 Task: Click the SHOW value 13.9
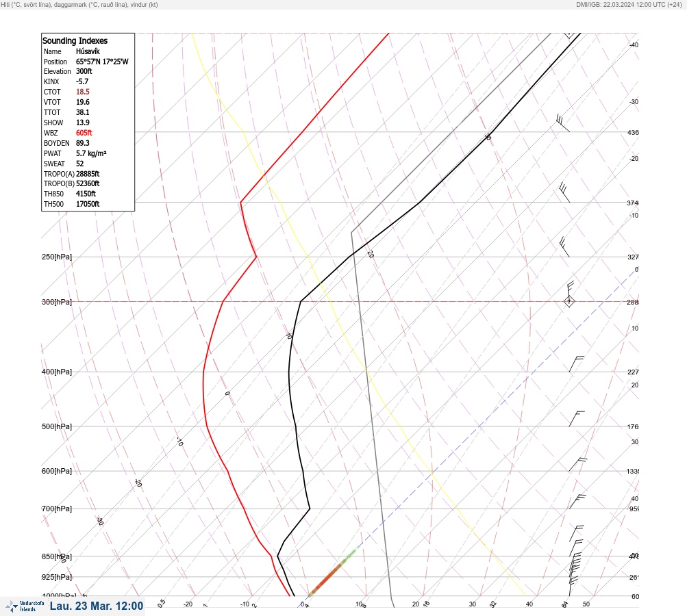tap(82, 123)
